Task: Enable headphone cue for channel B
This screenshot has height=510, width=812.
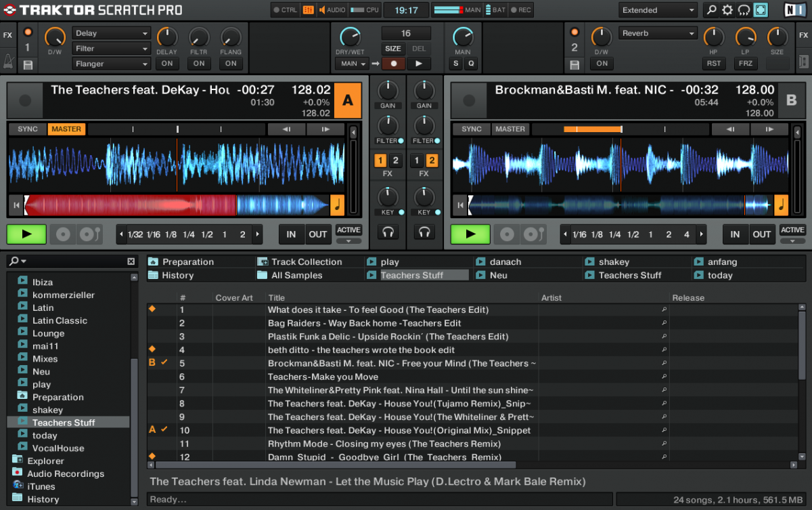Action: [424, 232]
